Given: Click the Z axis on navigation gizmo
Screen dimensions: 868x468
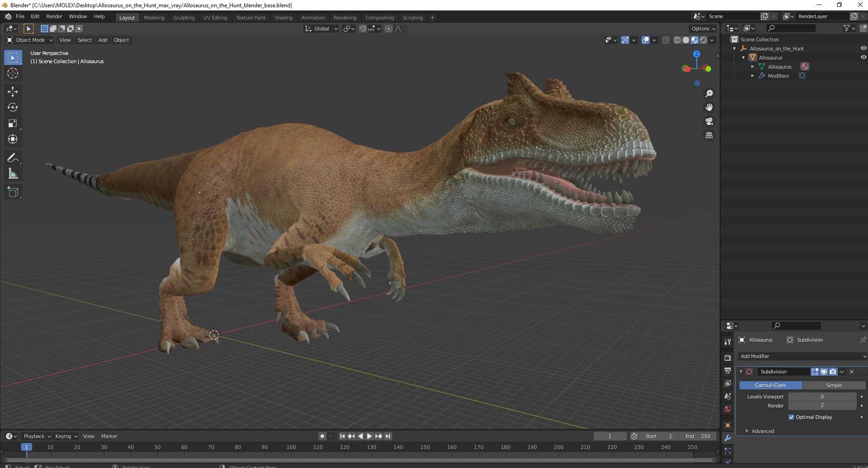Looking at the screenshot, I should (697, 54).
